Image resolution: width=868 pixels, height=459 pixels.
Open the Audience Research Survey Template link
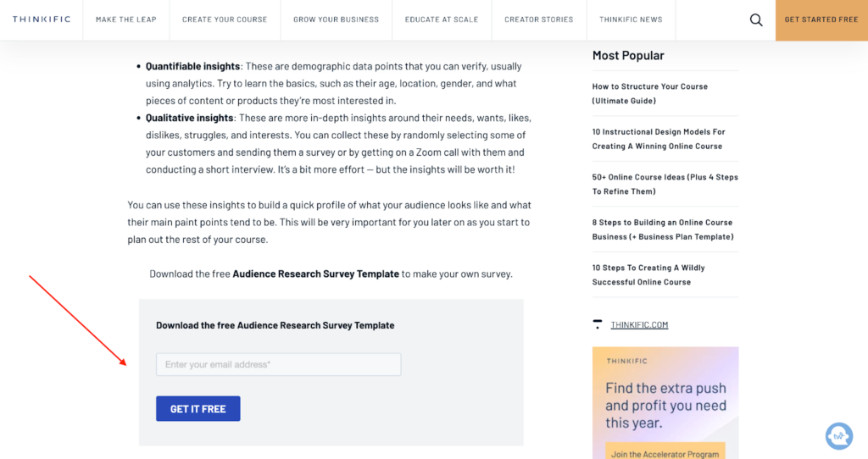[315, 274]
